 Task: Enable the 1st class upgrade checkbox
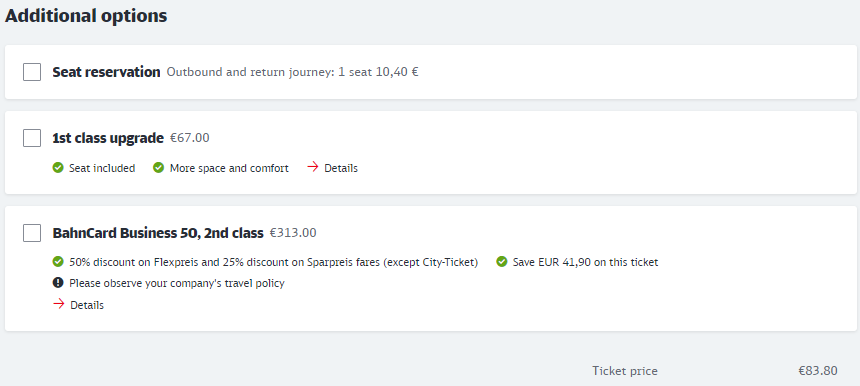32,138
